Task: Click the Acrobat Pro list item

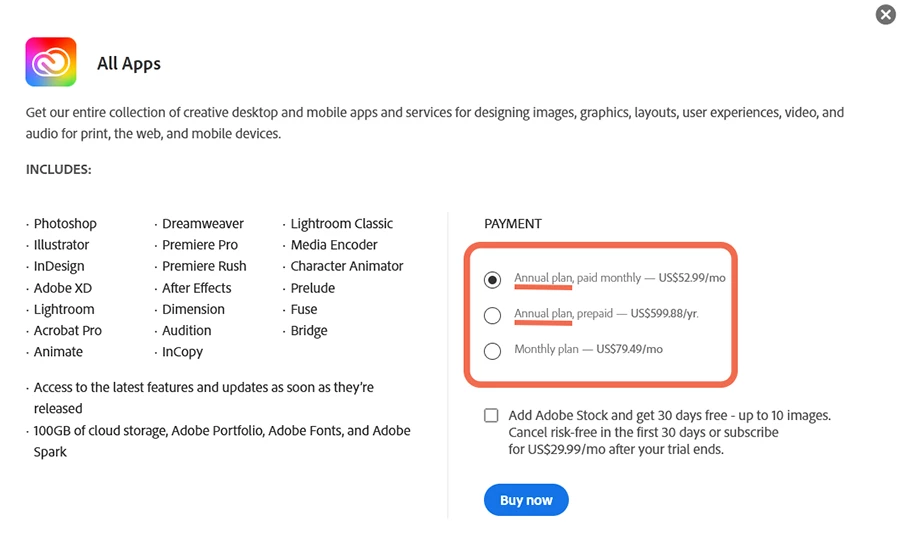Action: (68, 330)
